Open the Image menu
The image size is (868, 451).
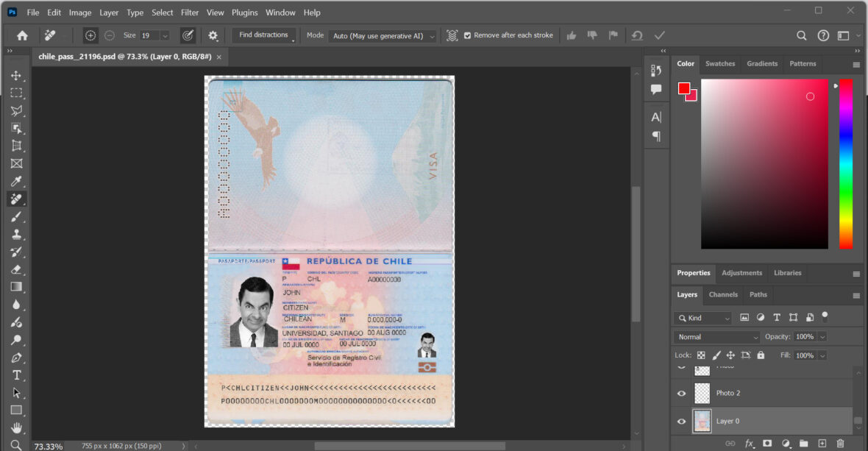[x=79, y=13]
